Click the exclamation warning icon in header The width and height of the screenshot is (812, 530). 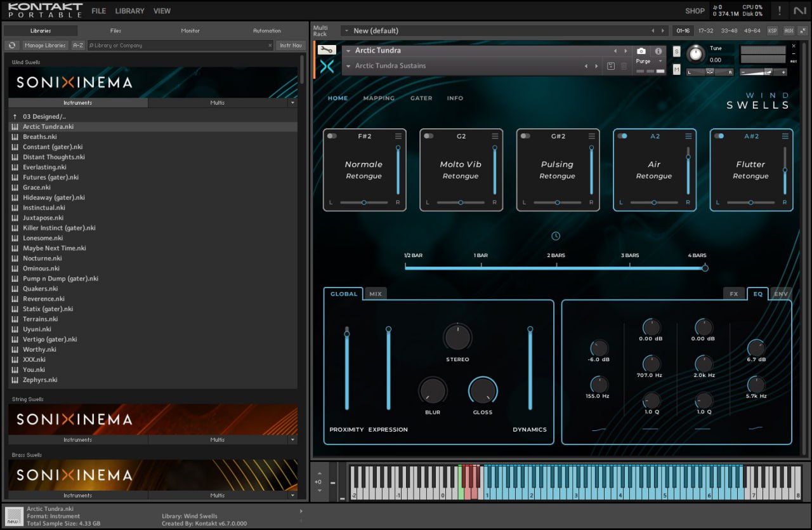point(780,11)
